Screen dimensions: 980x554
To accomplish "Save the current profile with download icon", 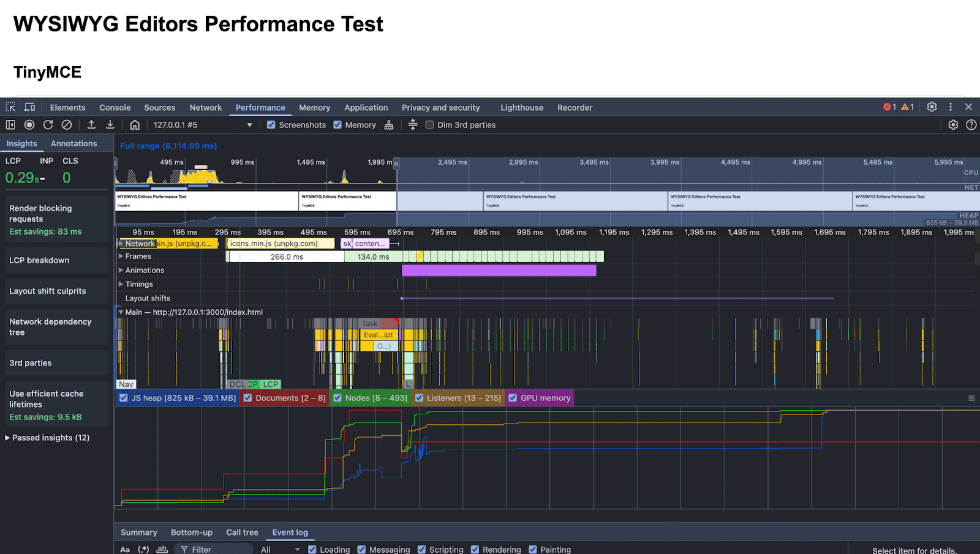I will 110,125.
